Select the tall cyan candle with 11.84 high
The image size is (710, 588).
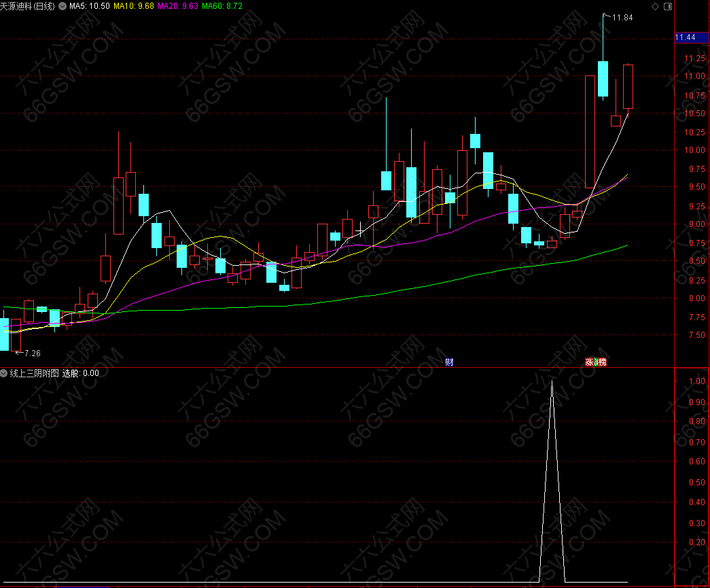603,79
